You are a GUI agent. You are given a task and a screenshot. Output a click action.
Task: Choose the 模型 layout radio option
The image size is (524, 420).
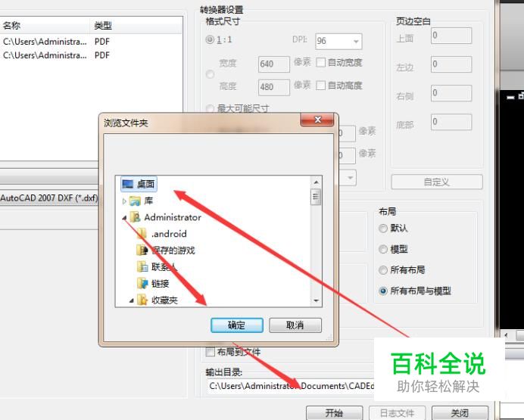383,250
